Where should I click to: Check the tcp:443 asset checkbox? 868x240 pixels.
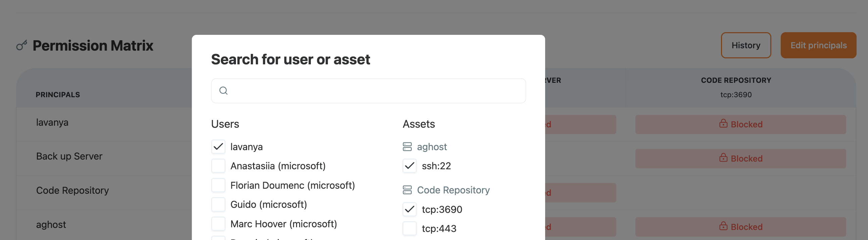[409, 229]
